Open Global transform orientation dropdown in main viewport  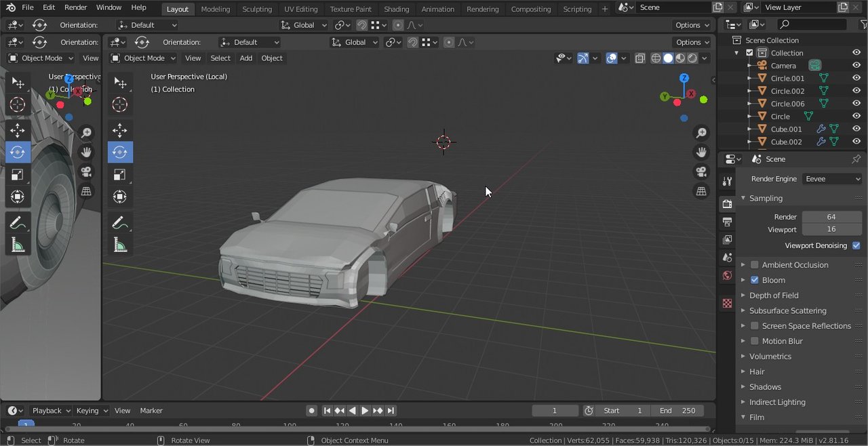tap(355, 42)
